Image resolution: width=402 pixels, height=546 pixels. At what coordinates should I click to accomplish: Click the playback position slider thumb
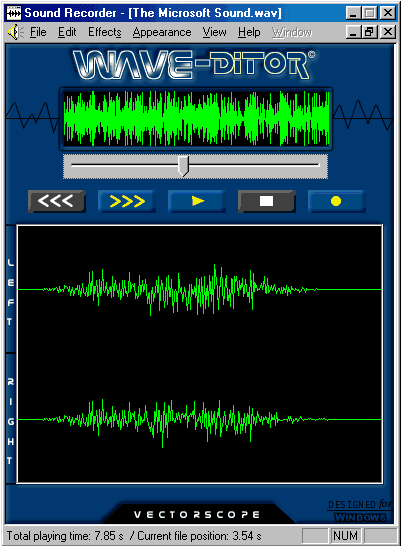[184, 166]
